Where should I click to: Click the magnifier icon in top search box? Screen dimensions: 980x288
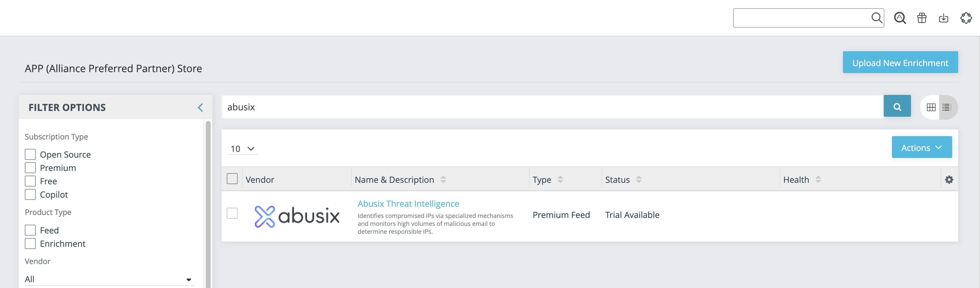[x=876, y=18]
